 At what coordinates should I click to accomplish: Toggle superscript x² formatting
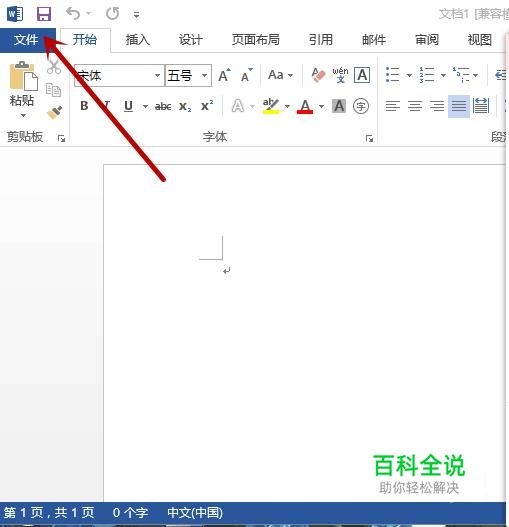click(x=207, y=106)
